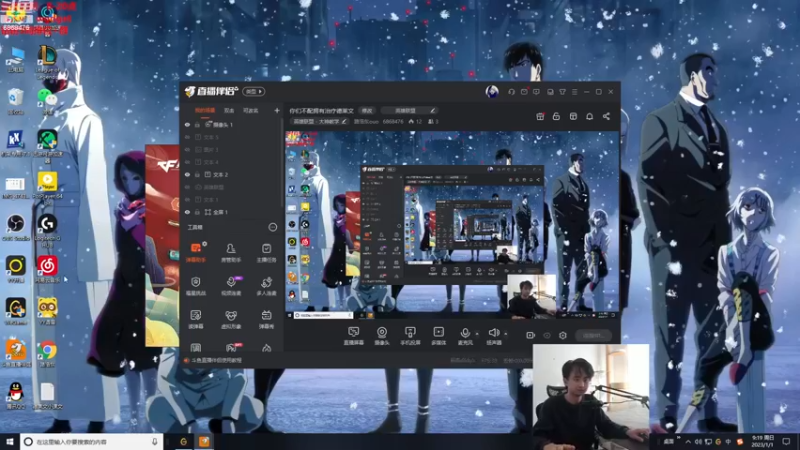Open the 弹幕秀 tool

tap(266, 319)
